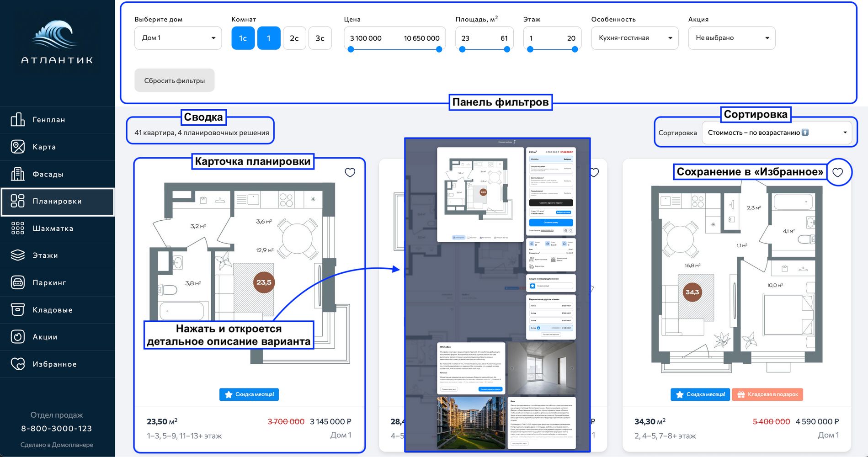868x457 pixels.
Task: Click the area text '23,50 м²'
Action: coord(162,421)
